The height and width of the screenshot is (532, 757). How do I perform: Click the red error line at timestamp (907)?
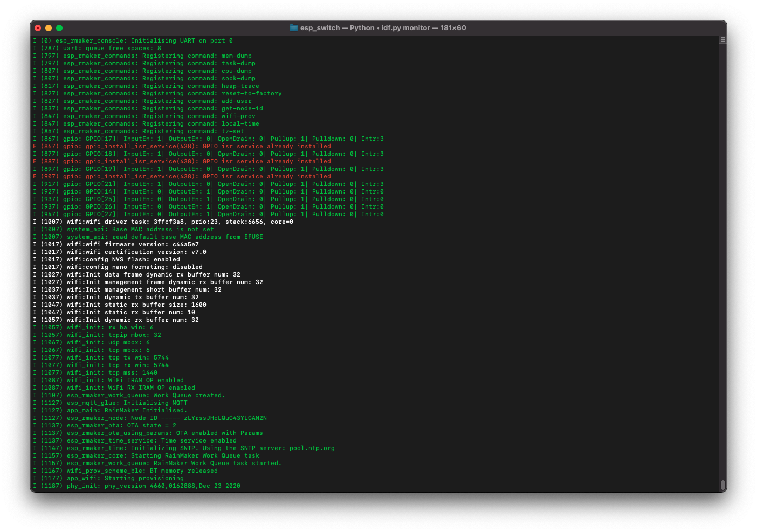click(x=182, y=176)
